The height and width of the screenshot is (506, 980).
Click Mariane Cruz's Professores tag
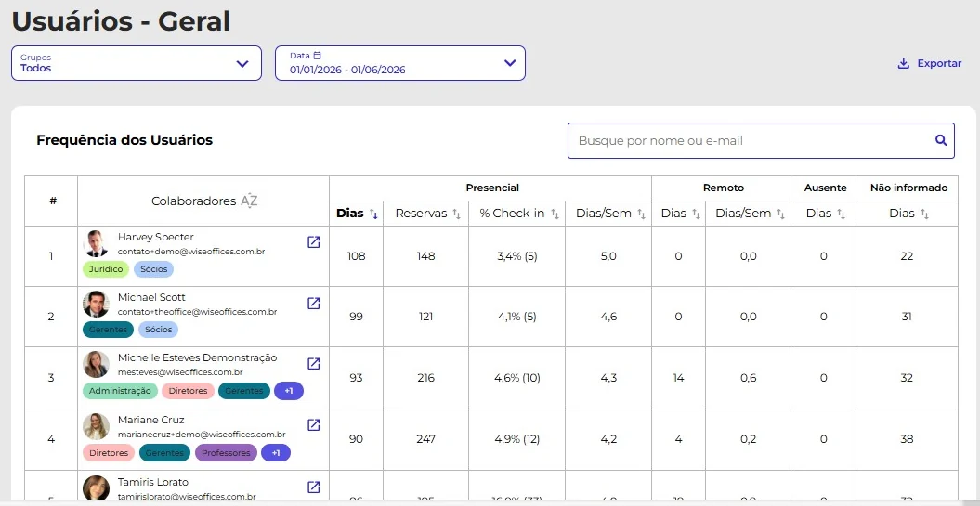(x=226, y=453)
